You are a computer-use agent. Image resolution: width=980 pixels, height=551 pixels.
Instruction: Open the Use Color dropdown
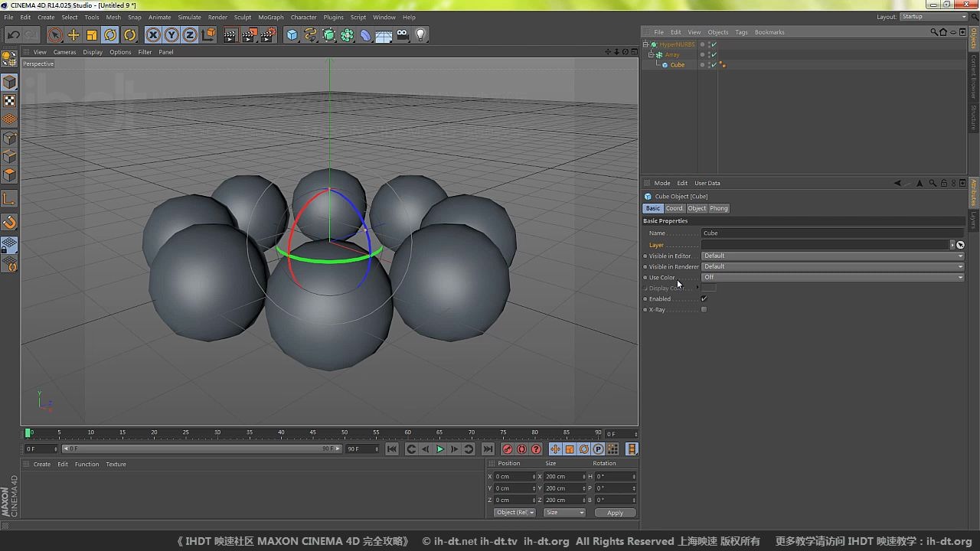pos(832,277)
